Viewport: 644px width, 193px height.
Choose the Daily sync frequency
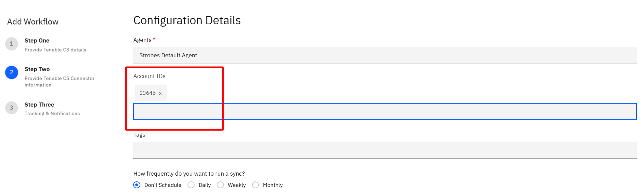click(x=191, y=185)
